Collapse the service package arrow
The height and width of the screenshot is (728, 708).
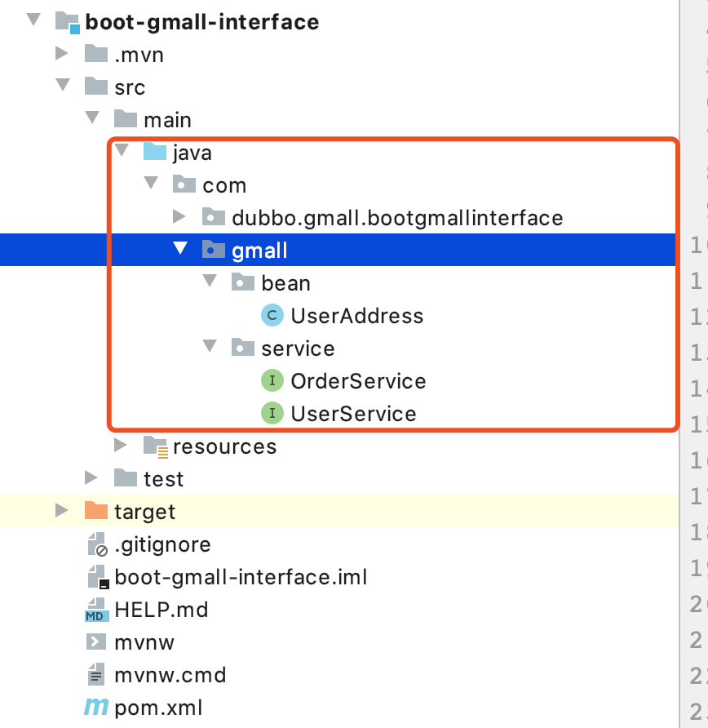210,348
